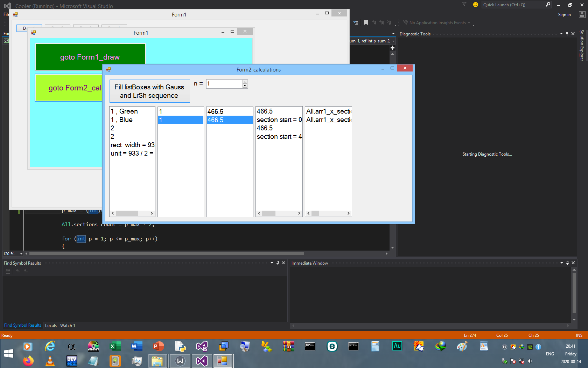The height and width of the screenshot is (368, 588).
Task: Select highlighted '1' in second listbox
Action: [x=181, y=120]
